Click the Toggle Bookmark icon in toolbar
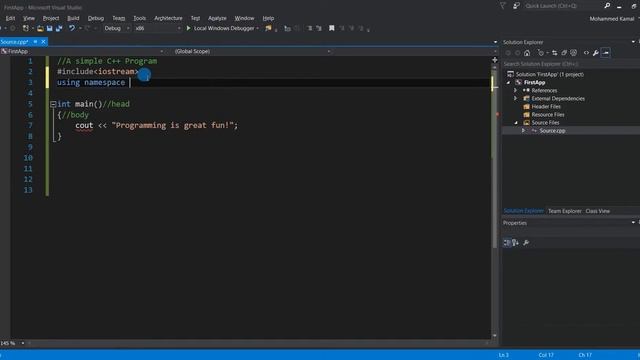This screenshot has height=360, width=640. (331, 28)
